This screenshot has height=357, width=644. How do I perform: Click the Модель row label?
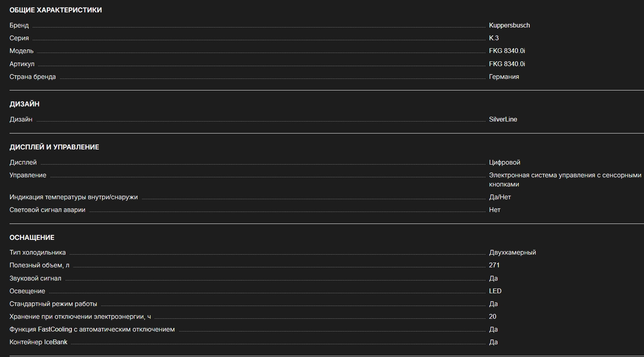[22, 51]
